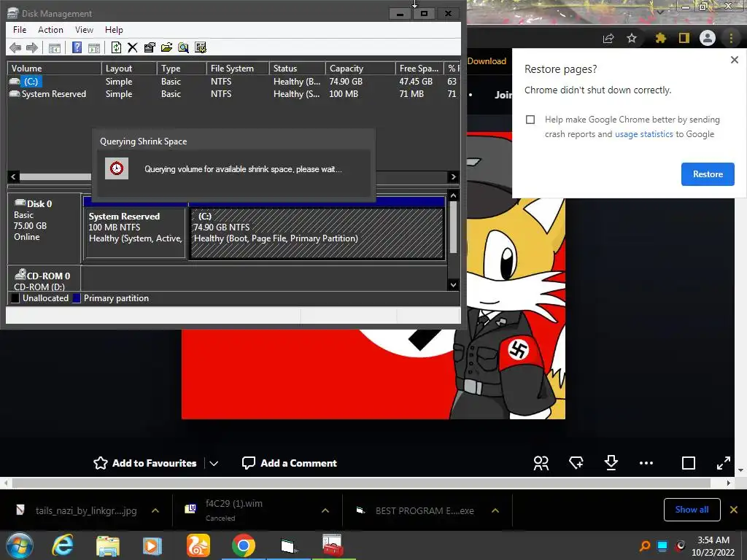
Task: Open Chrome's three-dot menu
Action: pos(731,38)
